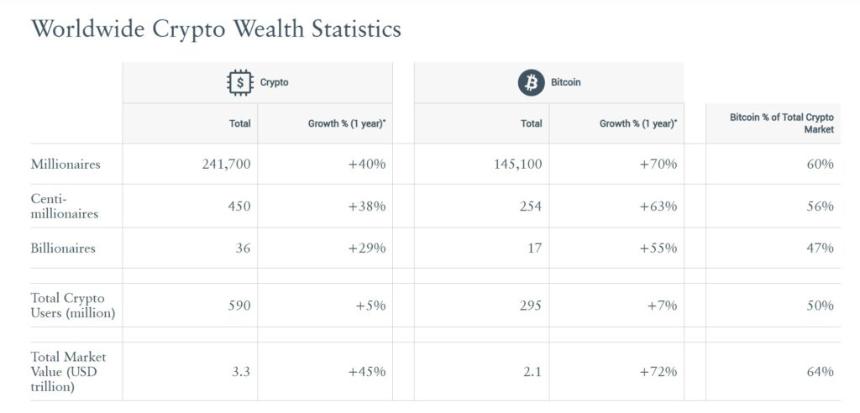The width and height of the screenshot is (860, 413).
Task: Click the Billionaires row label
Action: point(63,248)
